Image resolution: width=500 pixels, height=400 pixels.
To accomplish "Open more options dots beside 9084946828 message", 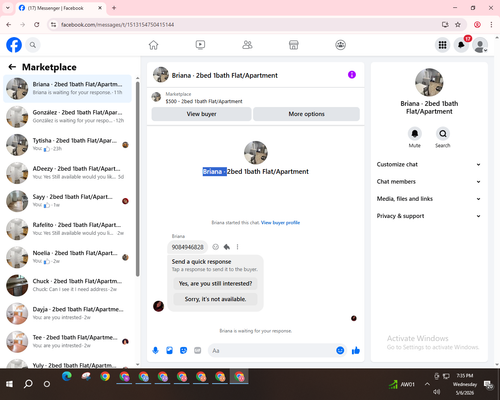I will point(237,247).
